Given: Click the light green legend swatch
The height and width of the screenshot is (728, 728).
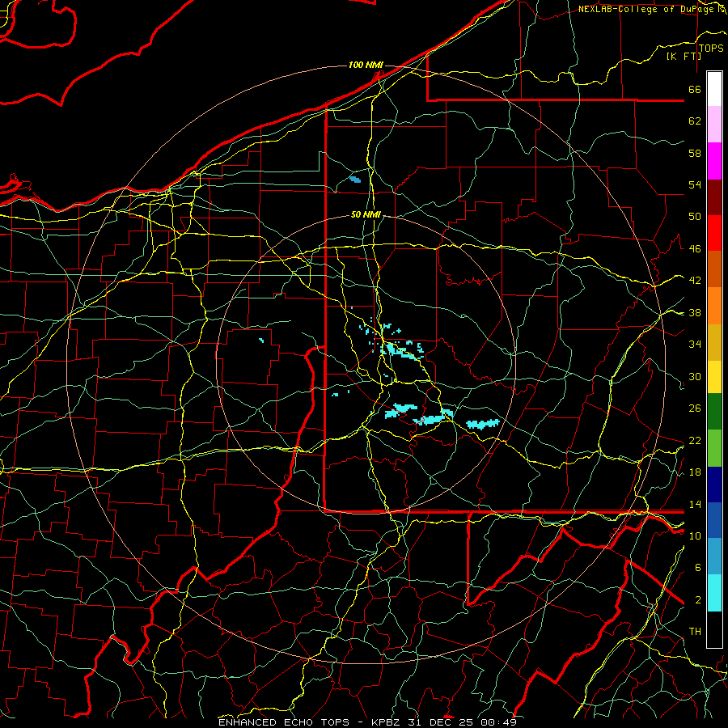Looking at the screenshot, I should [714, 448].
